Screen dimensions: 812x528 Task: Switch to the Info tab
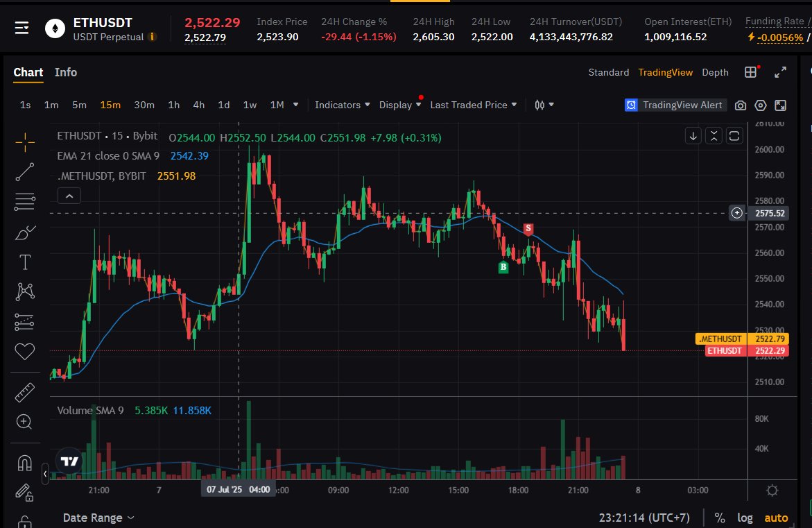click(66, 73)
